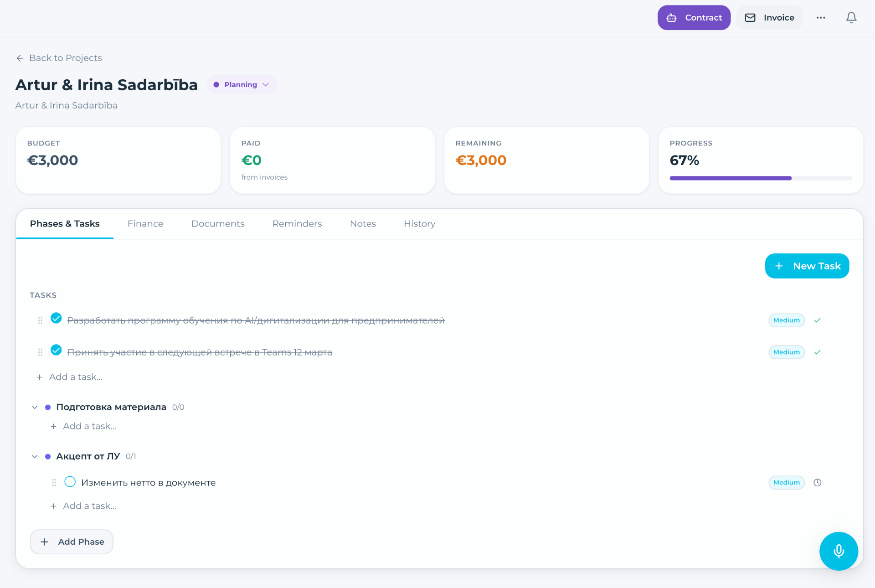This screenshot has width=875, height=588.
Task: Click the back arrow to Projects
Action: 20,58
